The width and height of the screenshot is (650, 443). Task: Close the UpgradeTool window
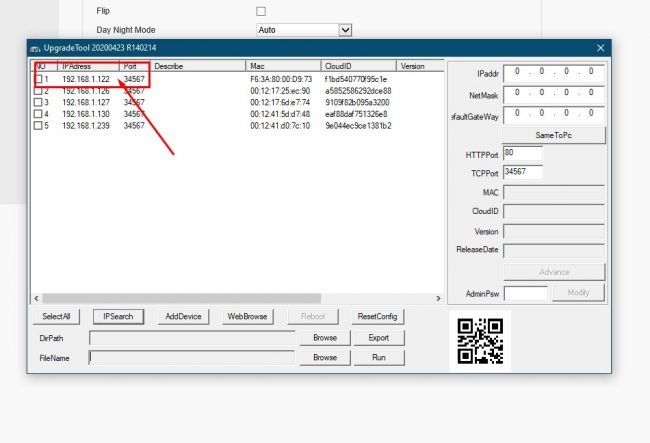(600, 48)
